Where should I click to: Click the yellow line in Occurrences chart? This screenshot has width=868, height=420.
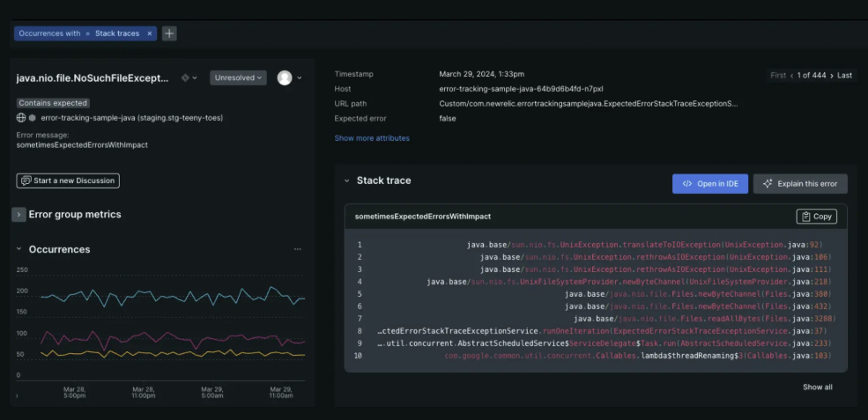point(172,353)
